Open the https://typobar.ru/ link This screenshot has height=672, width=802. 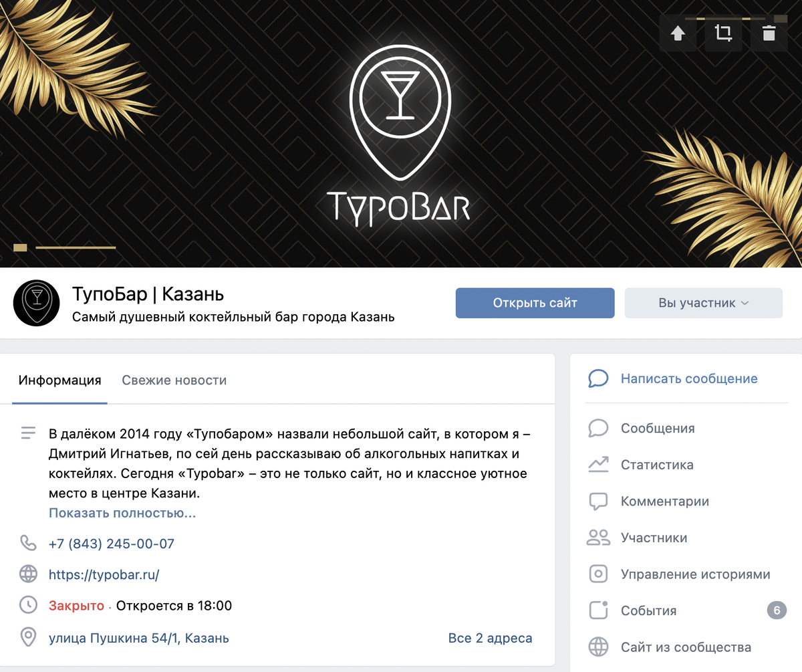tap(104, 574)
